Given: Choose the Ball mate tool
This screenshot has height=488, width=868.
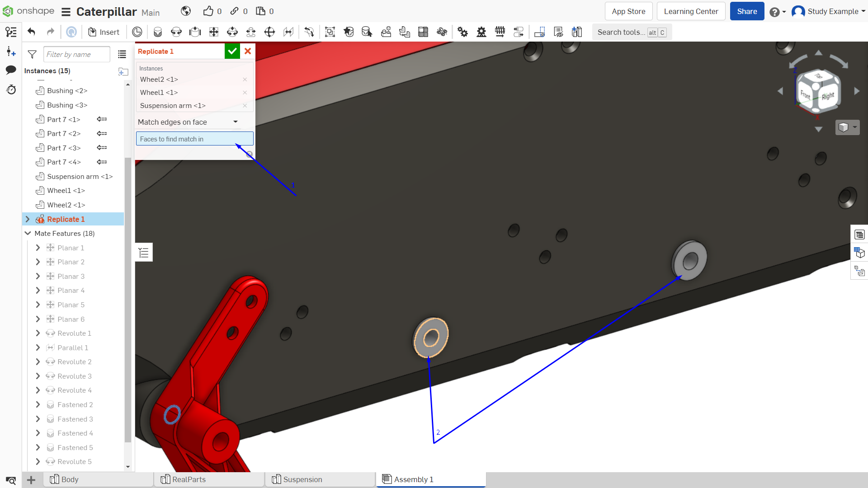Looking at the screenshot, I should [269, 32].
